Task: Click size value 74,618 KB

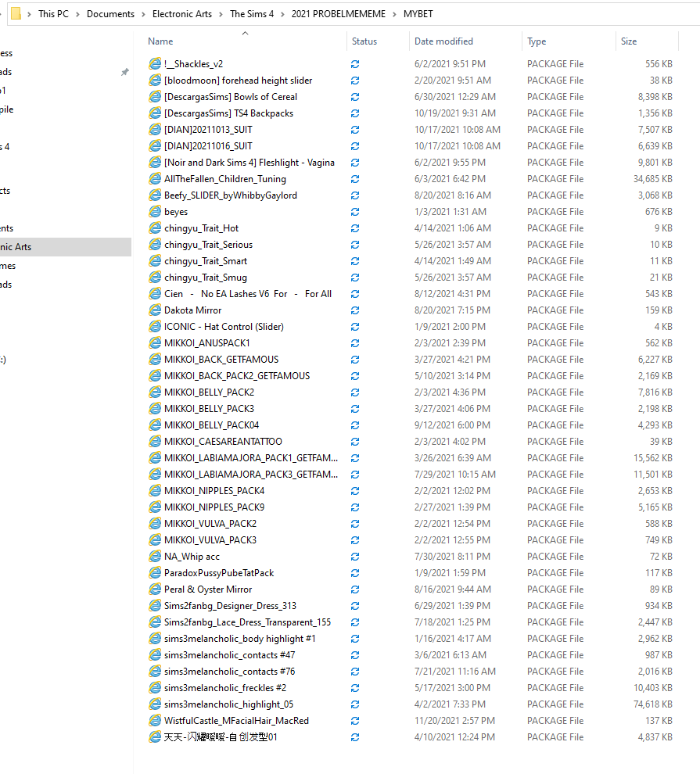Action: [x=652, y=704]
